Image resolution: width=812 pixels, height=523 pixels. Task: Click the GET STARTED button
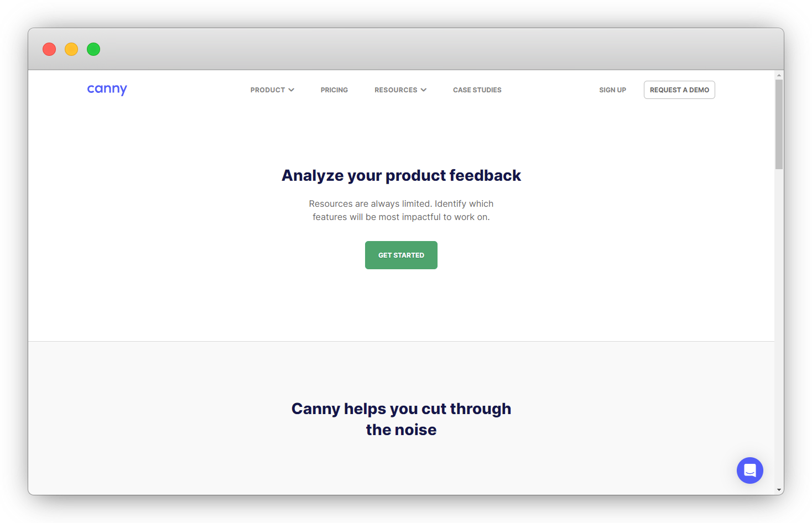(x=401, y=255)
